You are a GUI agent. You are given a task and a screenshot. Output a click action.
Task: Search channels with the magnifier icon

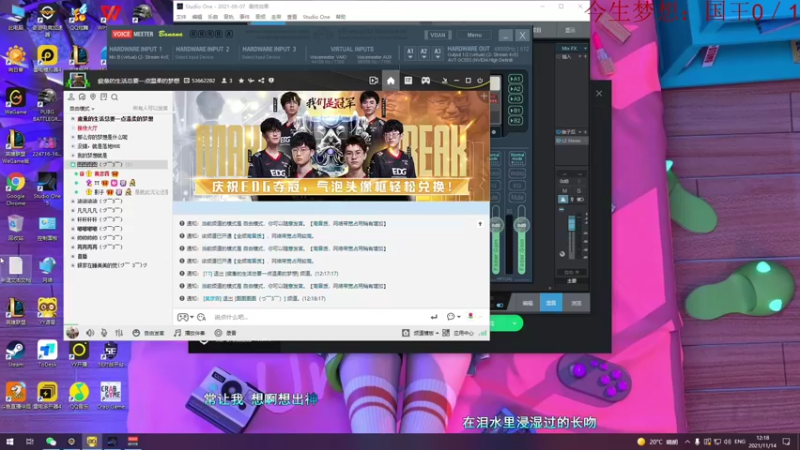tap(114, 97)
